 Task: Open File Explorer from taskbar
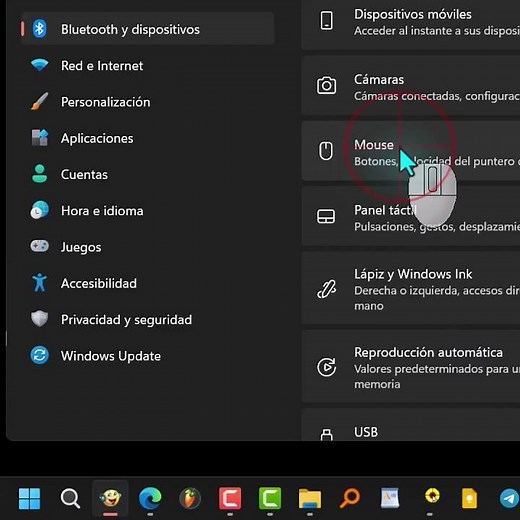[x=310, y=498]
